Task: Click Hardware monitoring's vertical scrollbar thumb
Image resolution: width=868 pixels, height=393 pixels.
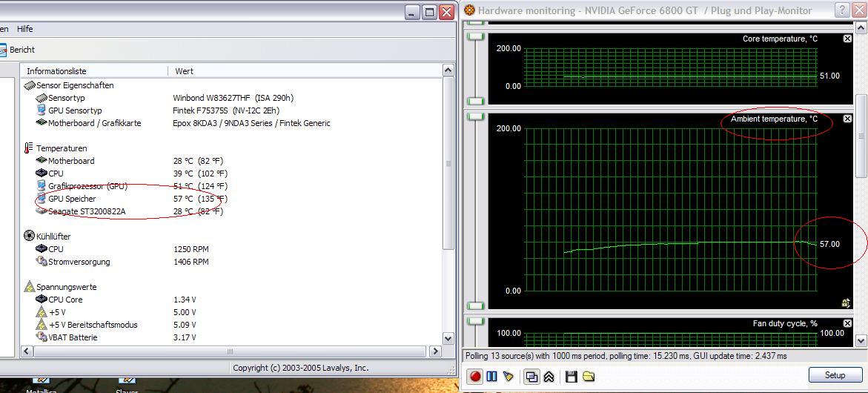Action: 861,136
